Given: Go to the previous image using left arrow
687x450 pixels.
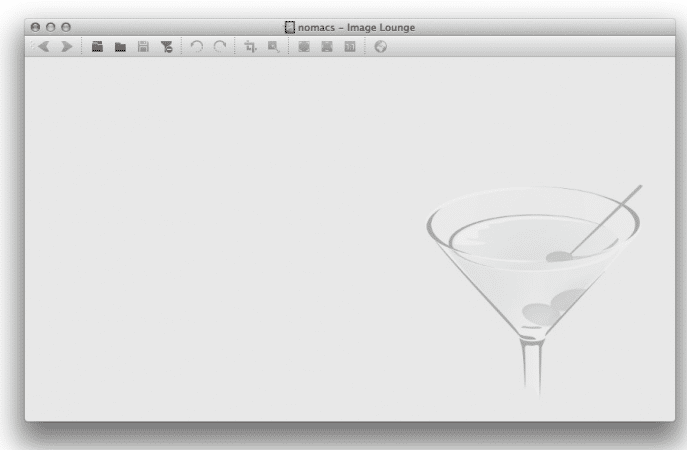Looking at the screenshot, I should [x=44, y=46].
